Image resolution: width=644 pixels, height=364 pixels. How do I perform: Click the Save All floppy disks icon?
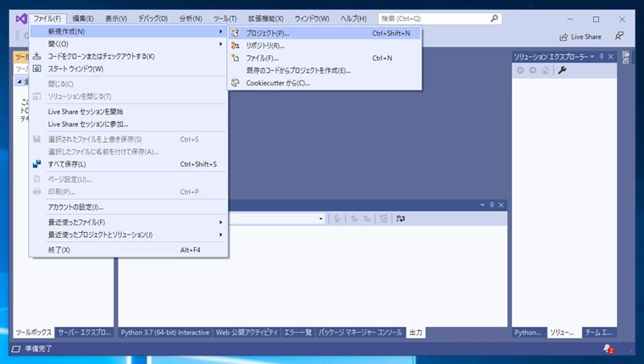coord(37,163)
